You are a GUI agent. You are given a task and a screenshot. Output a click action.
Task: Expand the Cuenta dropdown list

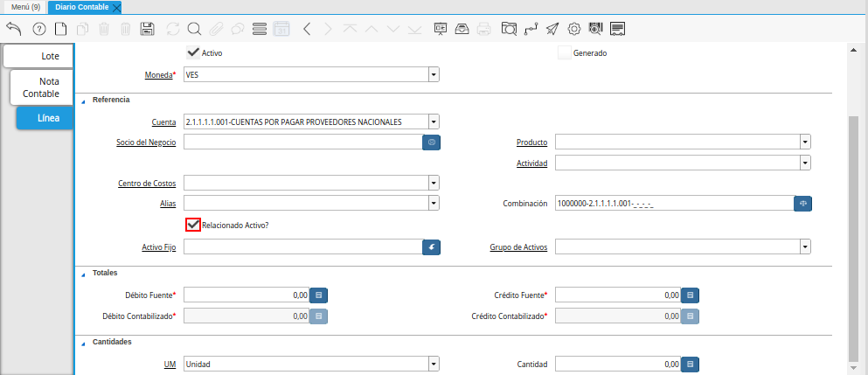click(x=434, y=122)
